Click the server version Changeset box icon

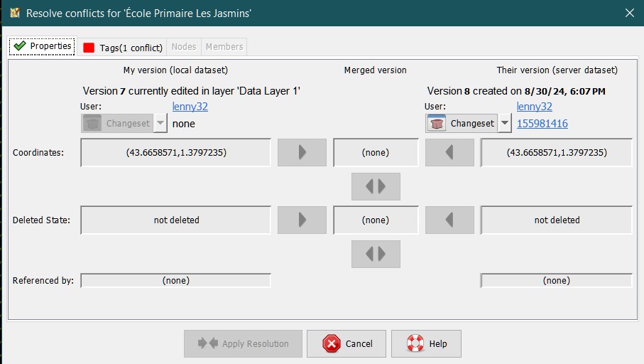point(437,123)
